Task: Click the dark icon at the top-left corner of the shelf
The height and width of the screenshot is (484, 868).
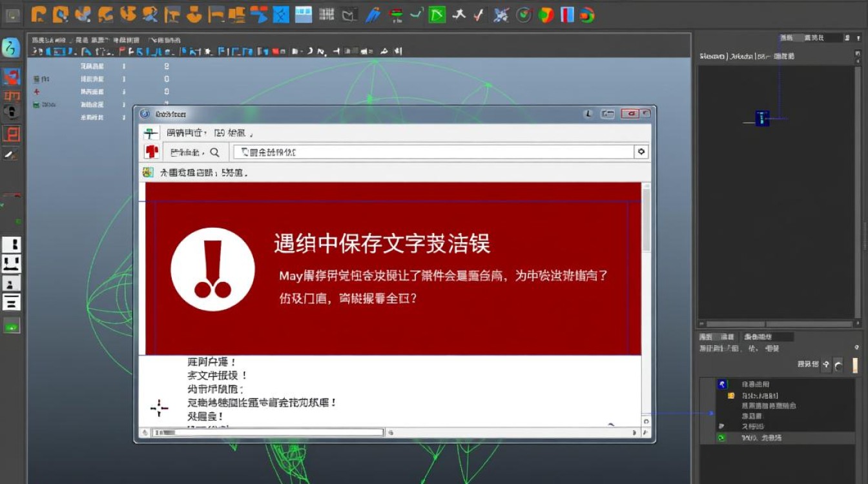Action: pos(12,14)
